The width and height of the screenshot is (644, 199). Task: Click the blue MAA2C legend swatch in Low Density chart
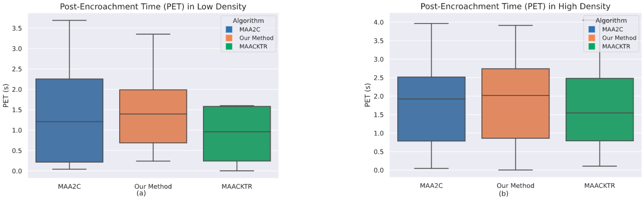[229, 29]
